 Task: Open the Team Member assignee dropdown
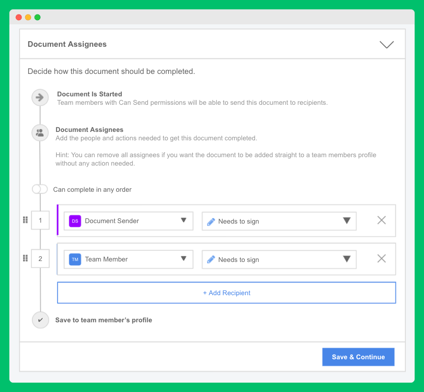128,259
